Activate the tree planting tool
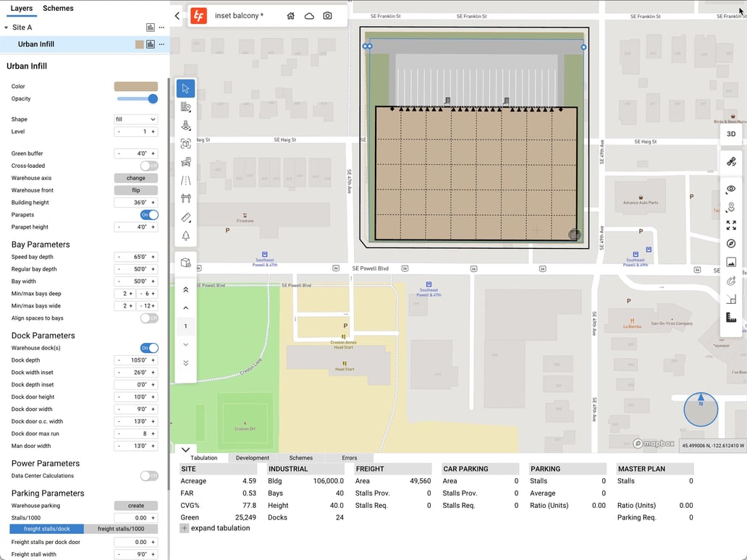Image resolution: width=747 pixels, height=560 pixels. tap(185, 236)
